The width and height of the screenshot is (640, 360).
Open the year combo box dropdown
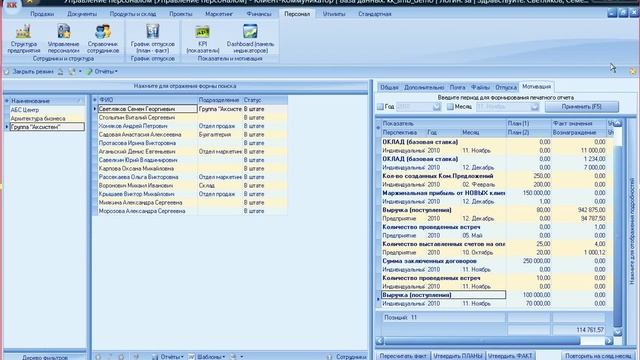point(436,107)
